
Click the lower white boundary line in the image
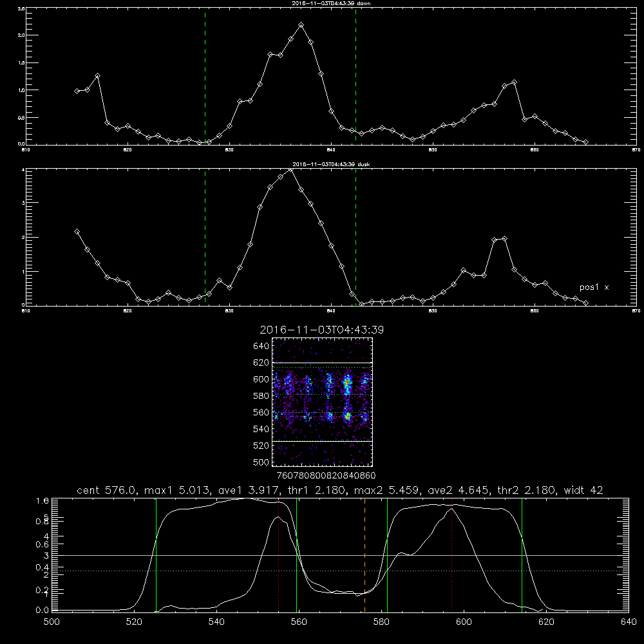pyautogui.click(x=322, y=441)
